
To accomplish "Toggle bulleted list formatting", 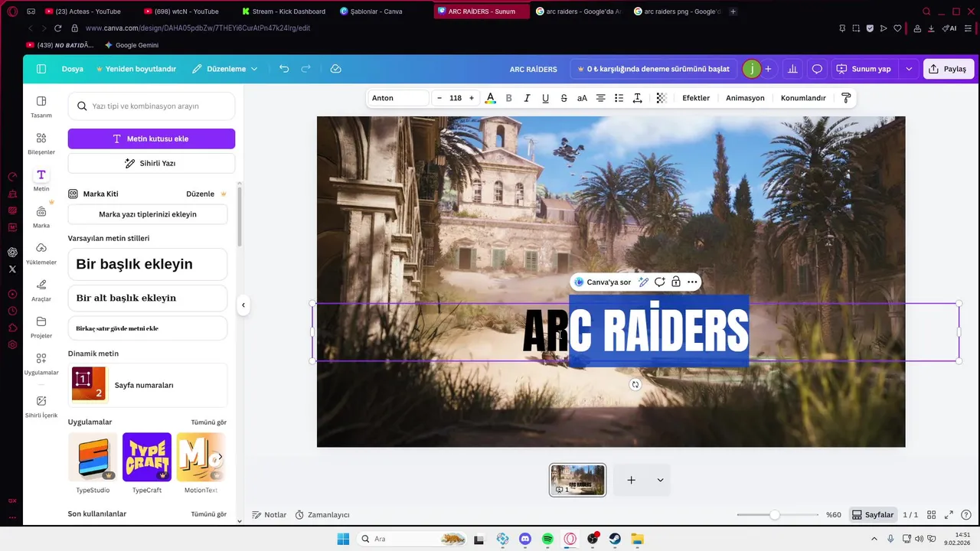I will (x=619, y=98).
